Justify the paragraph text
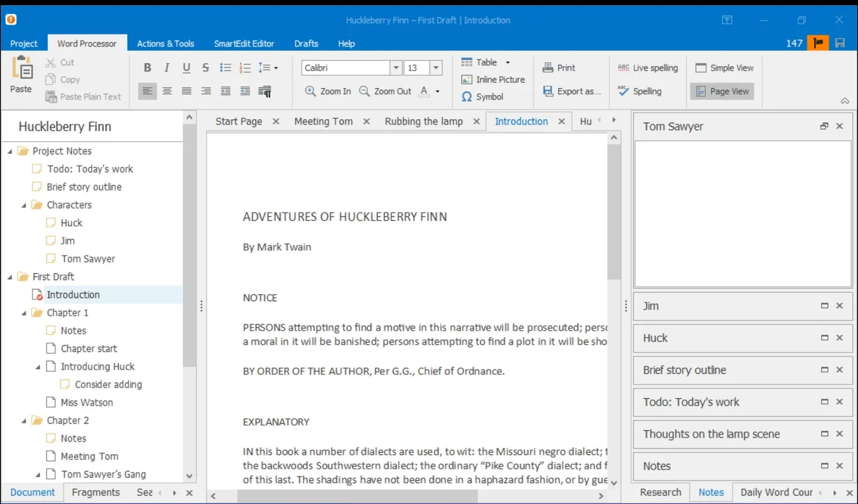The width and height of the screenshot is (858, 504). coord(186,91)
